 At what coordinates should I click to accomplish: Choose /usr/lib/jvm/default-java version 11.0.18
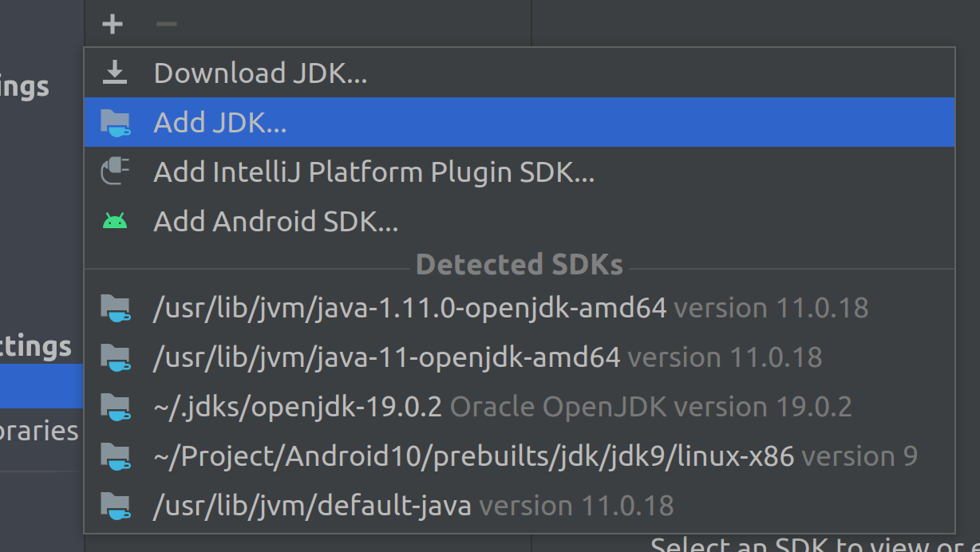520,505
